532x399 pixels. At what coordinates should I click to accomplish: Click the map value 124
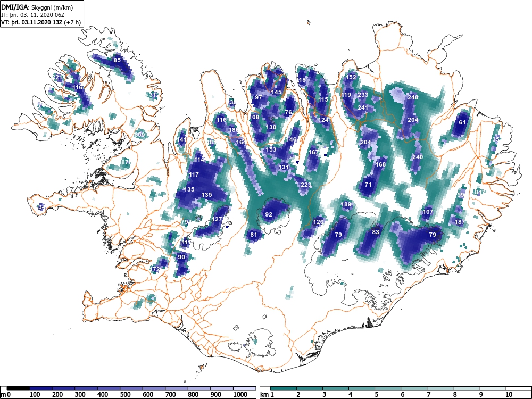click(323, 120)
